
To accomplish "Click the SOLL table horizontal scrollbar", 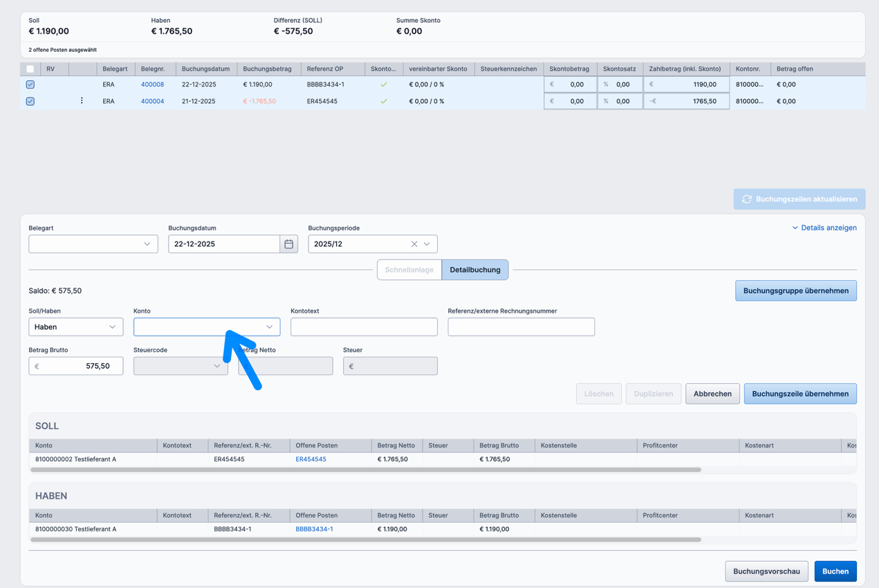I will [x=366, y=470].
